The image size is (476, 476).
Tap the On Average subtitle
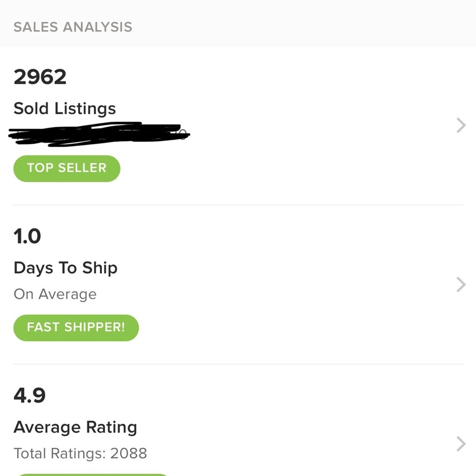point(55,294)
